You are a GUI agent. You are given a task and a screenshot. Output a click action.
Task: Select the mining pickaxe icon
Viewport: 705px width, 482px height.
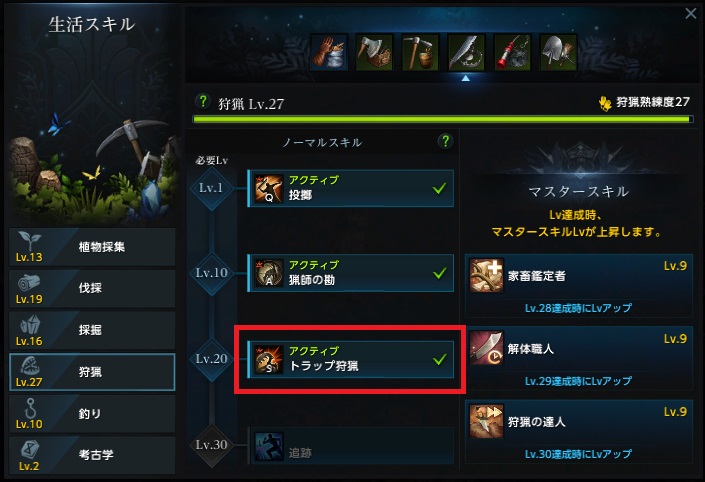coord(420,52)
